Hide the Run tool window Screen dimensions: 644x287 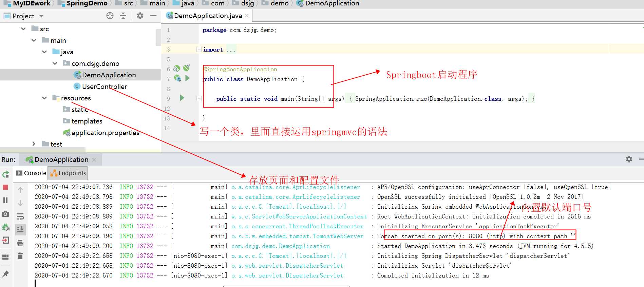point(641,159)
